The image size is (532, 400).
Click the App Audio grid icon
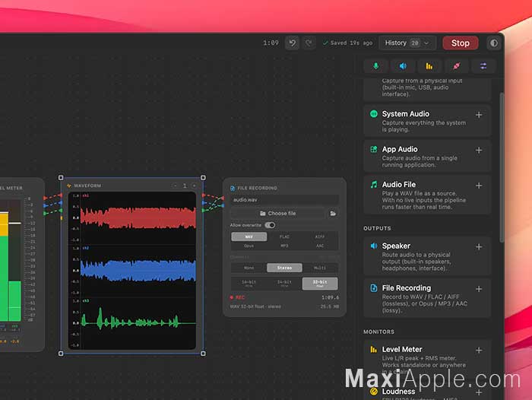[x=374, y=149]
